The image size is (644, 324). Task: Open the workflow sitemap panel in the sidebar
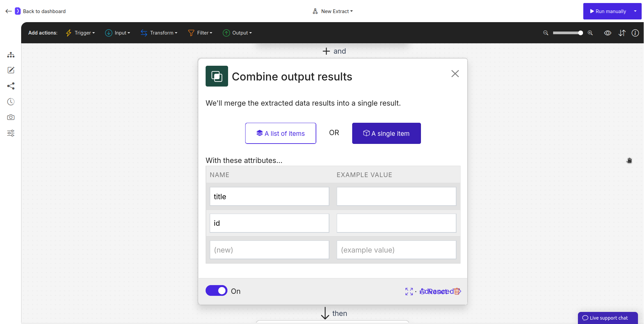11,55
